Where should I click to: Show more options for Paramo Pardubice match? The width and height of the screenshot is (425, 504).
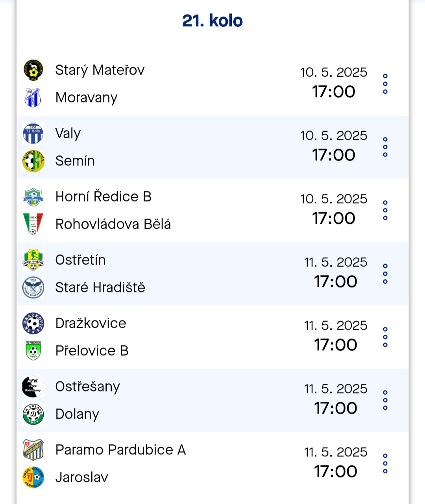[x=385, y=464]
